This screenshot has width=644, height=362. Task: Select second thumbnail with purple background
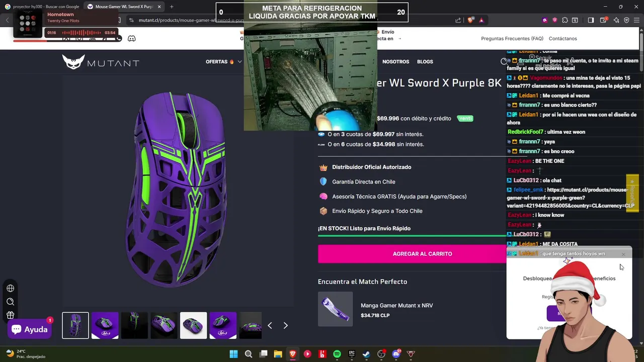(x=105, y=325)
